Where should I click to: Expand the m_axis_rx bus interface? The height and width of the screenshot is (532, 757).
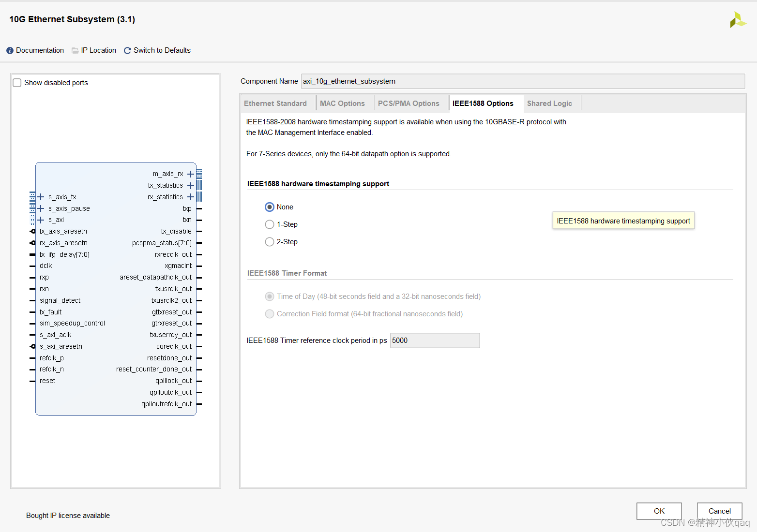(x=191, y=174)
